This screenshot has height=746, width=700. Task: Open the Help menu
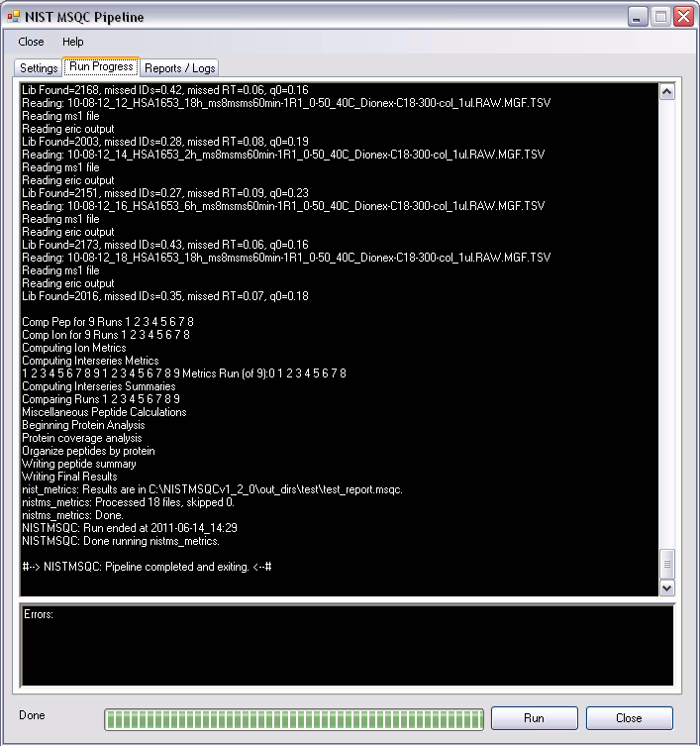tap(73, 42)
